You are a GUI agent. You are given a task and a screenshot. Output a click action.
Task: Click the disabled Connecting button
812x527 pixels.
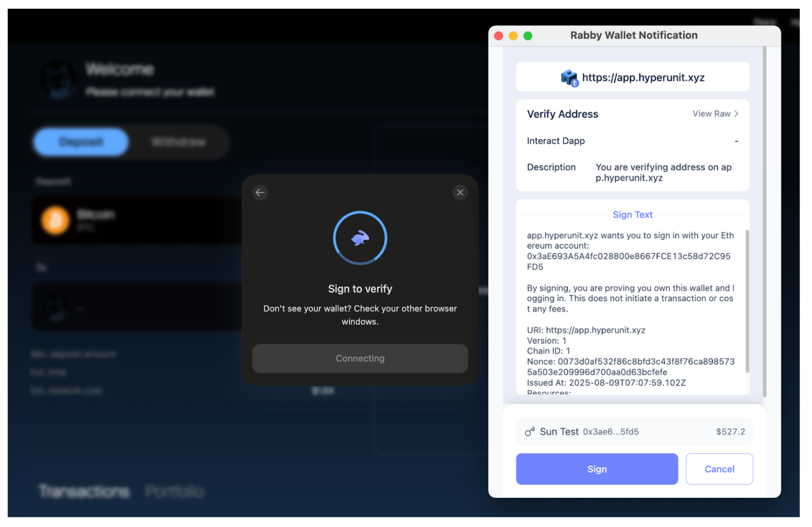click(x=360, y=358)
